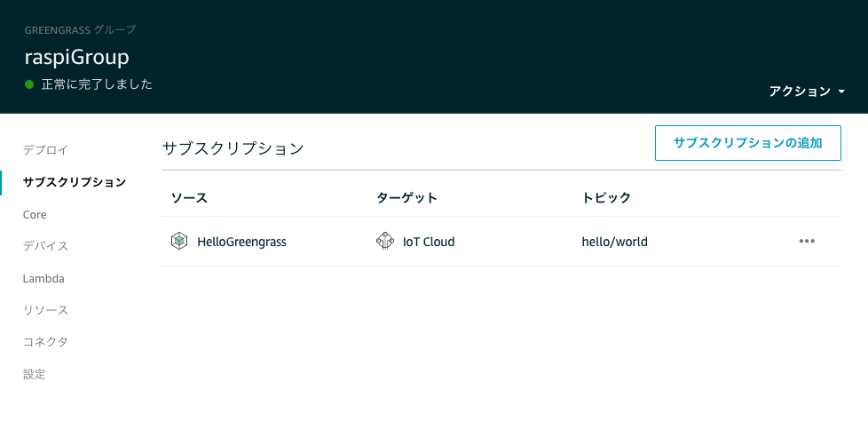Screen dimensions: 868x422
Task: Open the コネクタ section
Action: coord(45,342)
